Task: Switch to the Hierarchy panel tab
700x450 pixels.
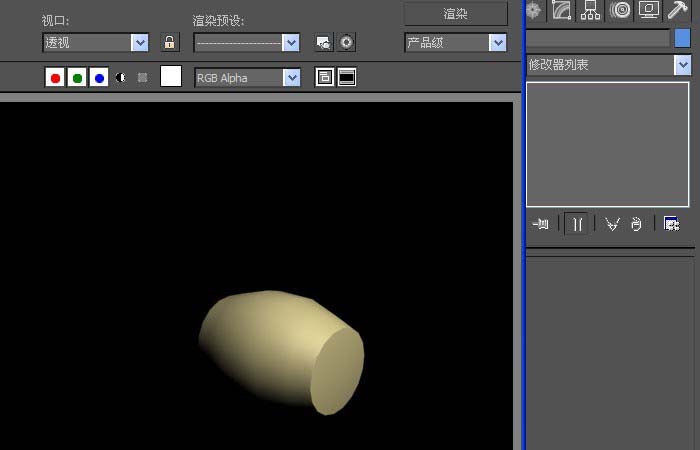Action: (591, 11)
